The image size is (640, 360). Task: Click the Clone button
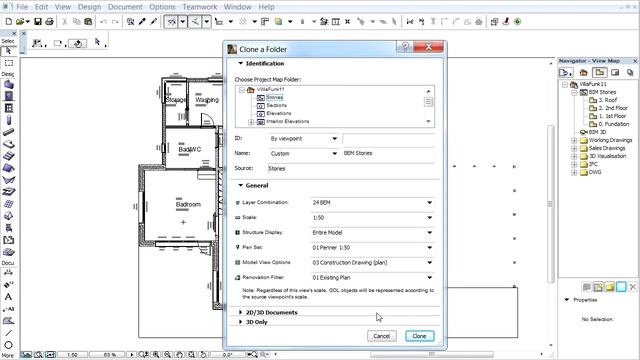pos(420,336)
